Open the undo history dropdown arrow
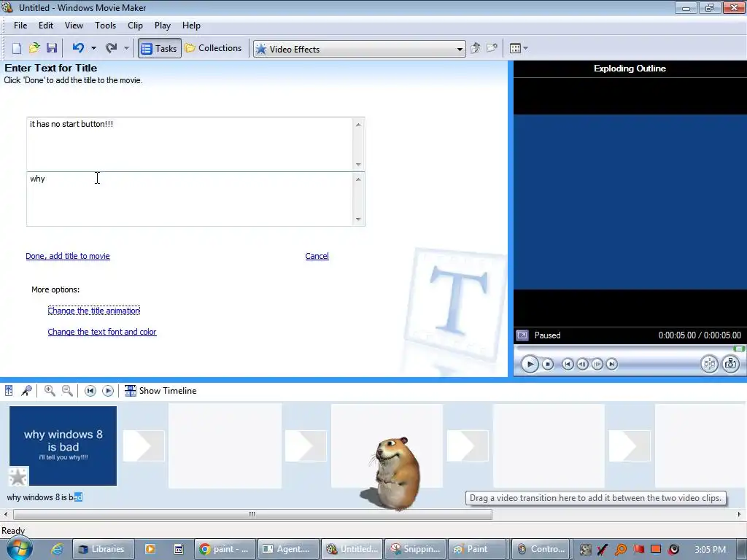This screenshot has width=747, height=560. coord(93,48)
